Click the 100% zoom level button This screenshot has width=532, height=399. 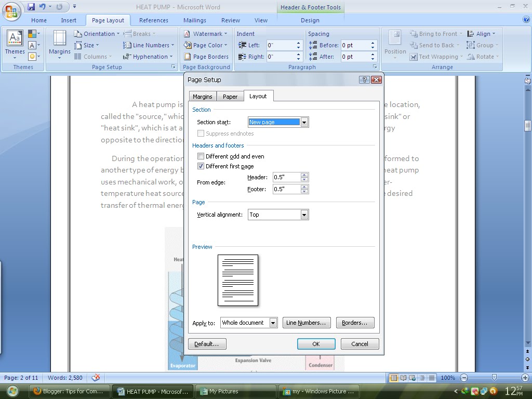(x=447, y=378)
